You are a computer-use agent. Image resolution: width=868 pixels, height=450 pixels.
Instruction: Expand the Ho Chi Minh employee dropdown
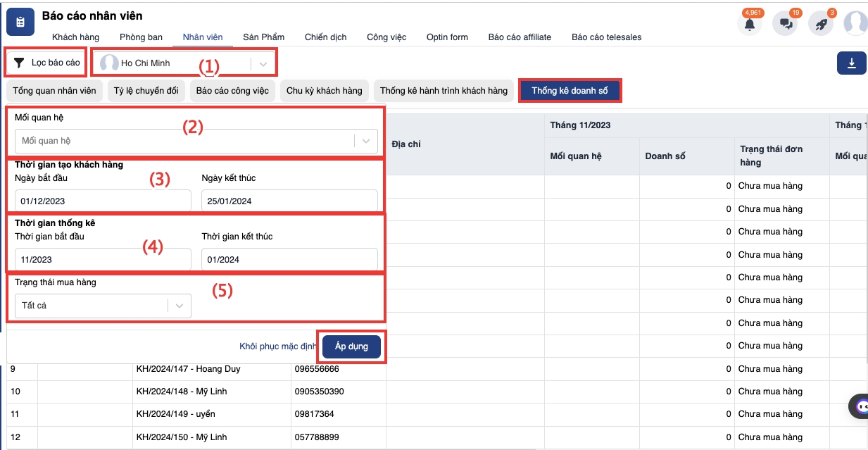click(263, 63)
